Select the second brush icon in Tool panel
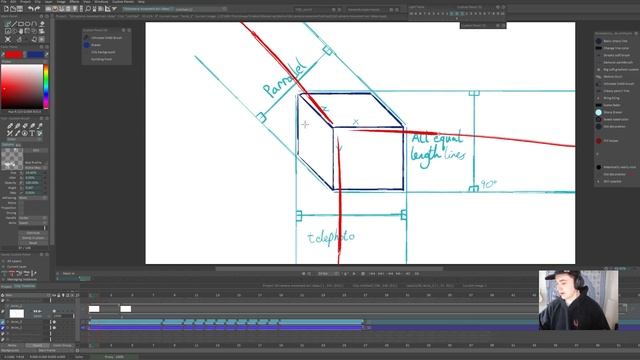This screenshot has width=640, height=360. [x=17, y=126]
